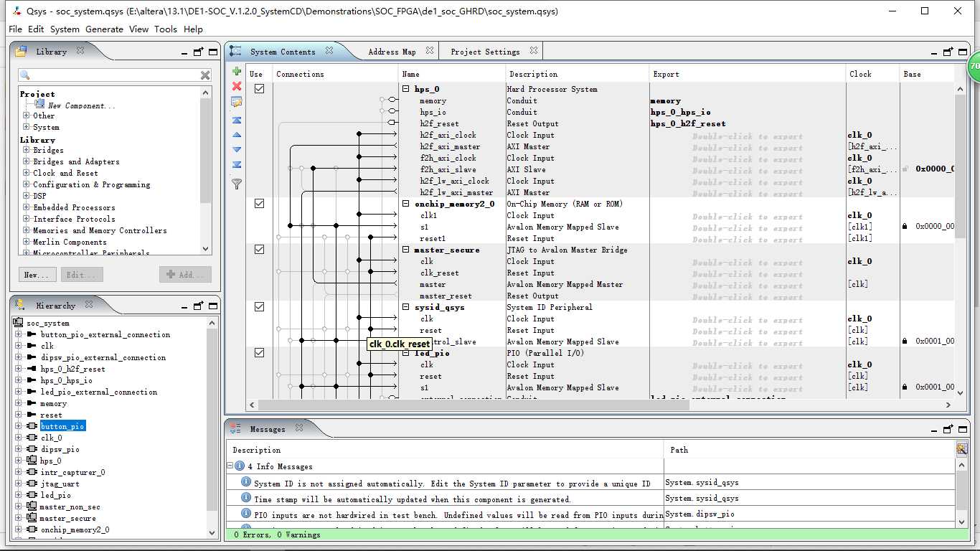Expand Memories and Memory Controllers category
Image resolution: width=980 pixels, height=551 pixels.
pos(27,230)
